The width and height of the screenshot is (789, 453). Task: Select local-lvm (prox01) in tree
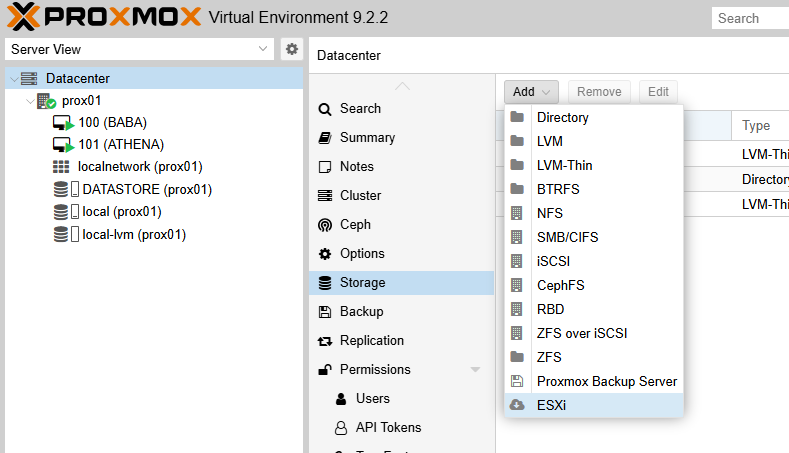tap(154, 234)
